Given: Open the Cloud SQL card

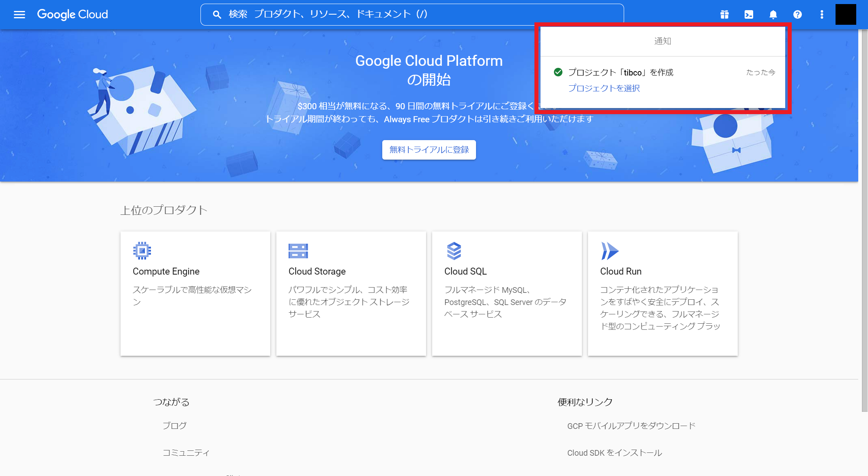Looking at the screenshot, I should pos(507,294).
